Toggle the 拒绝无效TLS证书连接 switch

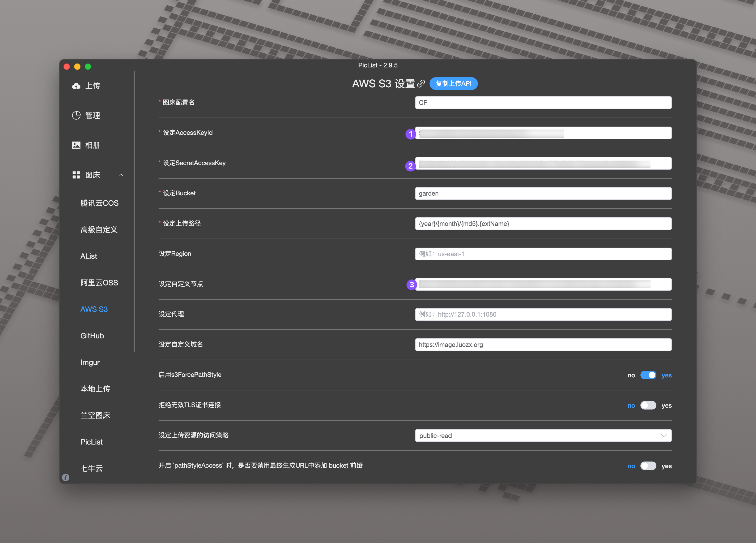coord(648,406)
